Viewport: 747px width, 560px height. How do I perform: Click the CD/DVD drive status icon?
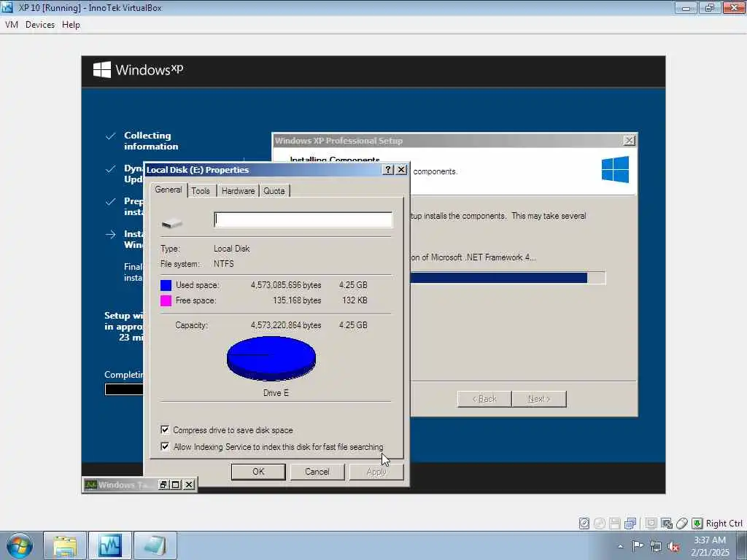(x=600, y=524)
